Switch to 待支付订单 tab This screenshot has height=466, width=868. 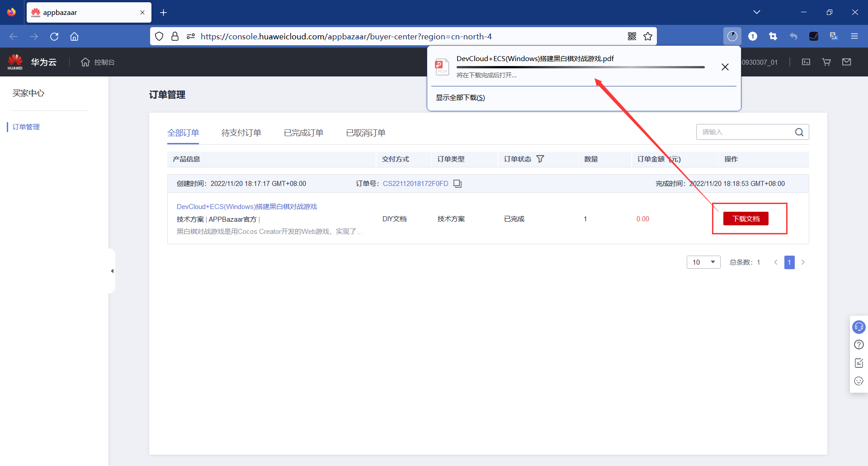click(x=241, y=133)
